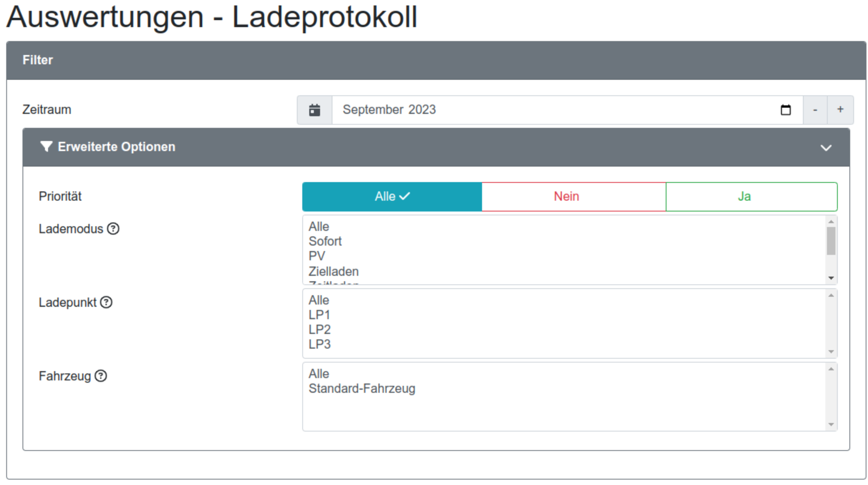Collapse Erweiterte Optionen with the chevron
Viewport: 868px width, 485px height.
pyautogui.click(x=826, y=148)
